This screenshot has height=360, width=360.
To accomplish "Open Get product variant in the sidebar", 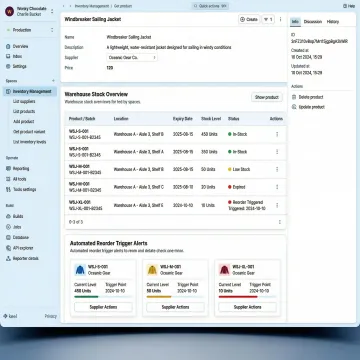I will [x=29, y=132].
